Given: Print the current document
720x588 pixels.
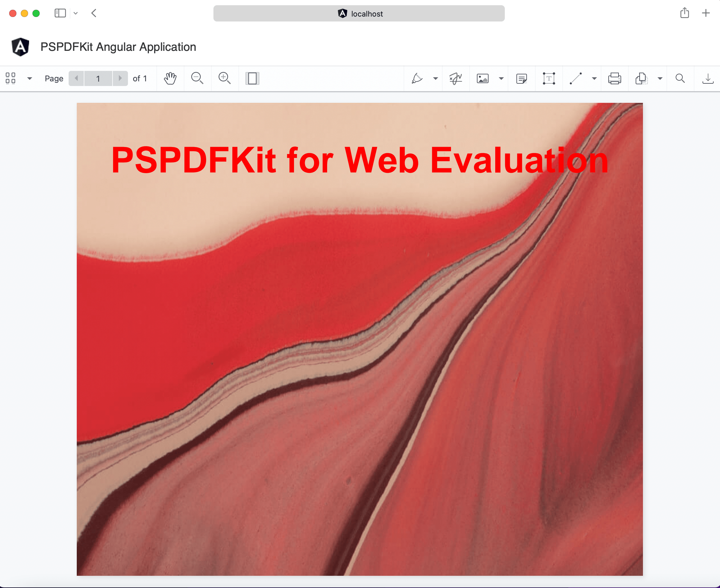Looking at the screenshot, I should tap(614, 78).
